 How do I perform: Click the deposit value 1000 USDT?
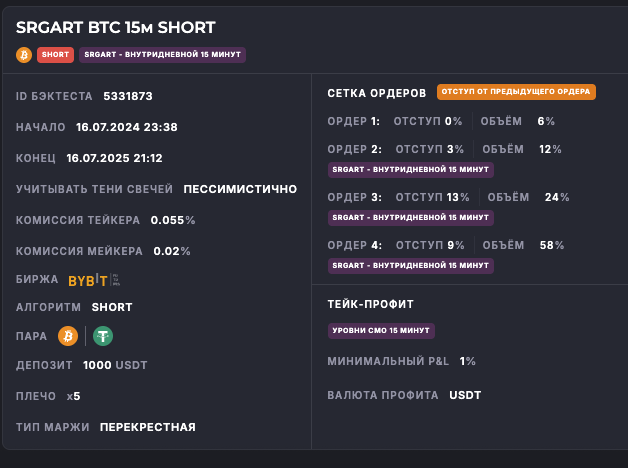pos(115,365)
